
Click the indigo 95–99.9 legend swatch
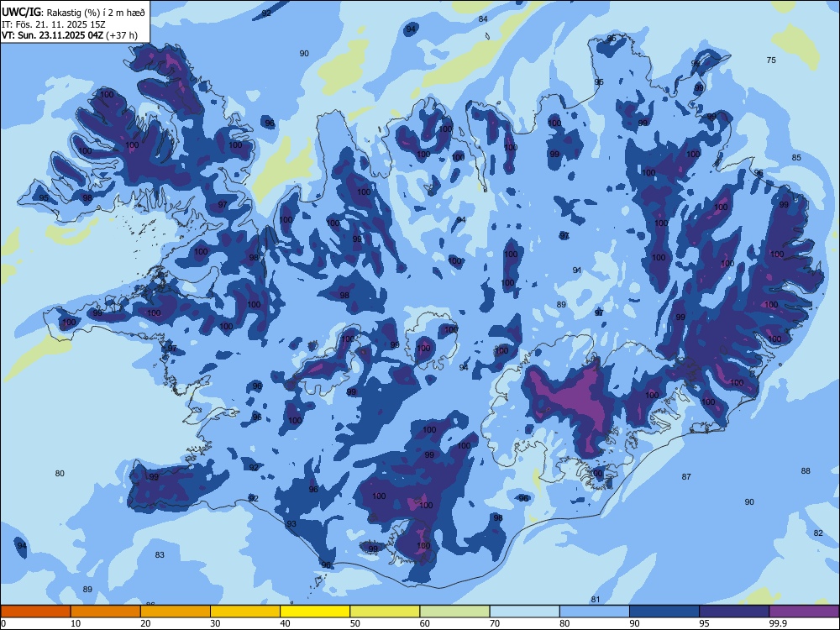(734, 612)
